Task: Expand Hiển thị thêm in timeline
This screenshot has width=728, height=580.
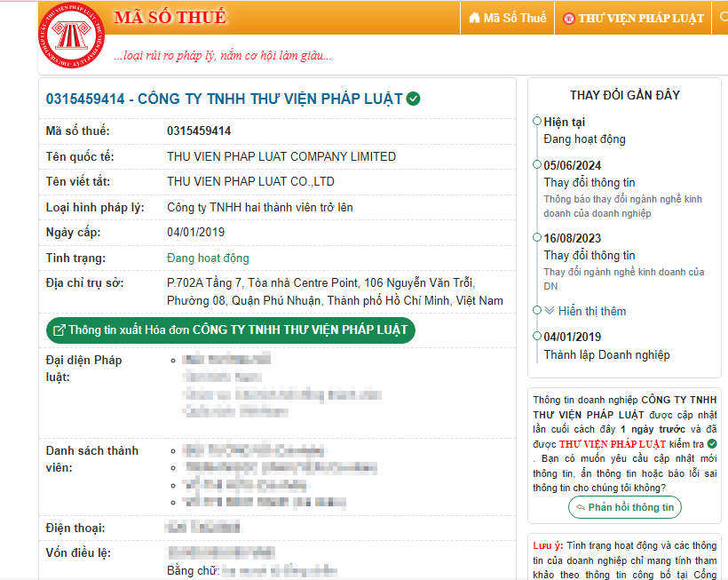Action: tap(592, 311)
